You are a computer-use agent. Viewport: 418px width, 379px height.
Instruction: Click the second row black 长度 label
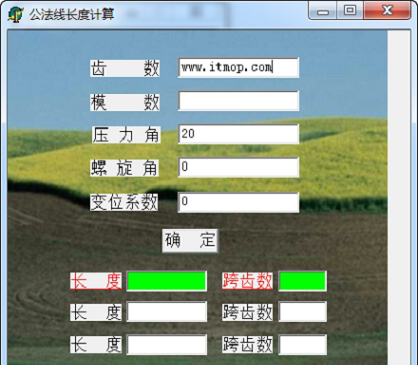[96, 312]
